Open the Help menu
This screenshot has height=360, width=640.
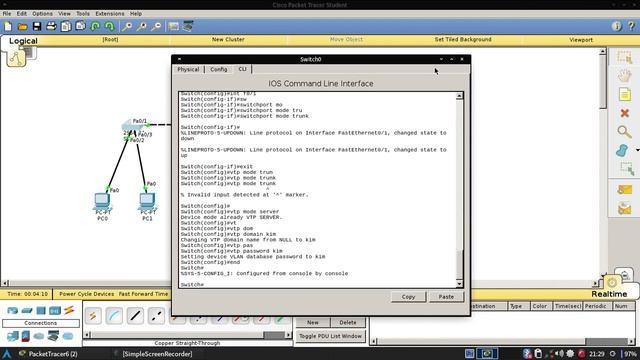(136, 13)
